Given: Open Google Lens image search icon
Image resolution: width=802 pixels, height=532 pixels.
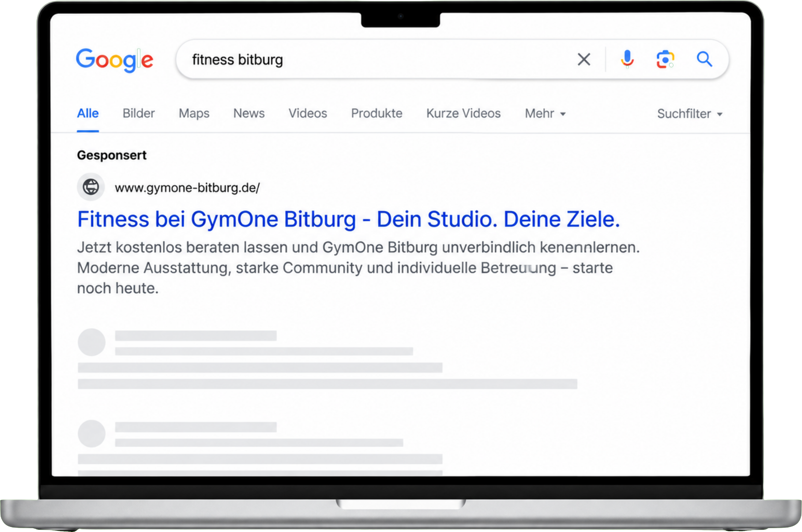Looking at the screenshot, I should pyautogui.click(x=665, y=59).
